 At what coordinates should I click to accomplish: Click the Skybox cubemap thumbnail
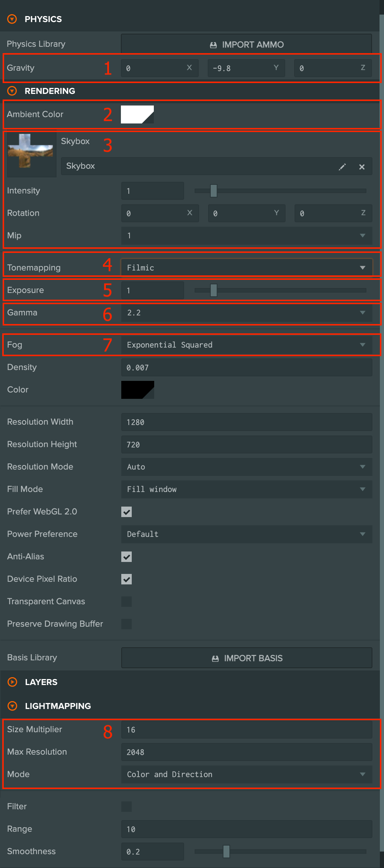click(32, 154)
